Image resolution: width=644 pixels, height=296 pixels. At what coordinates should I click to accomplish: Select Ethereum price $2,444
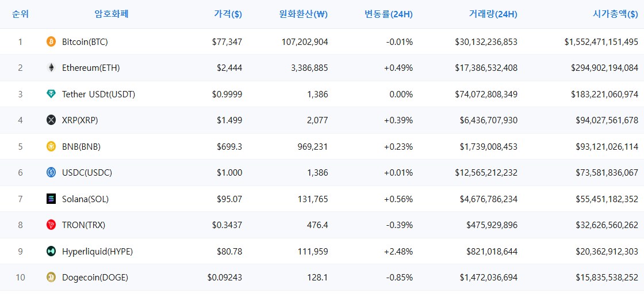229,68
